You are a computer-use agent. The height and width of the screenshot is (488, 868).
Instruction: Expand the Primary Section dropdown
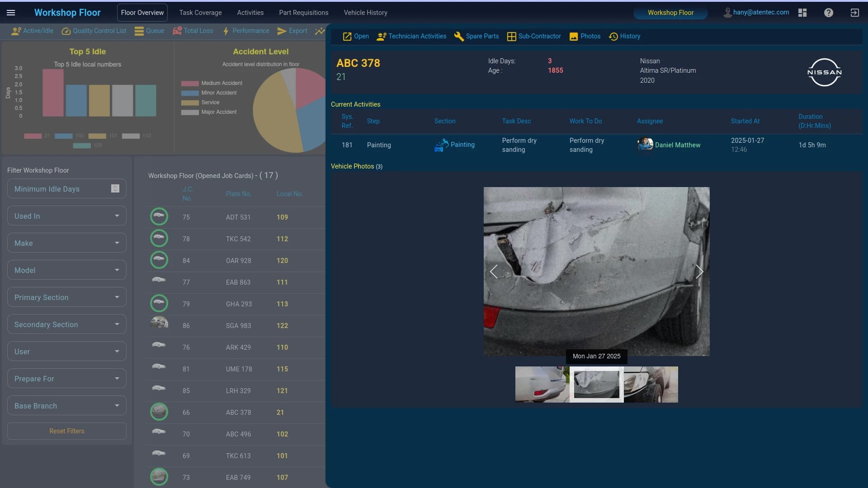[67, 297]
